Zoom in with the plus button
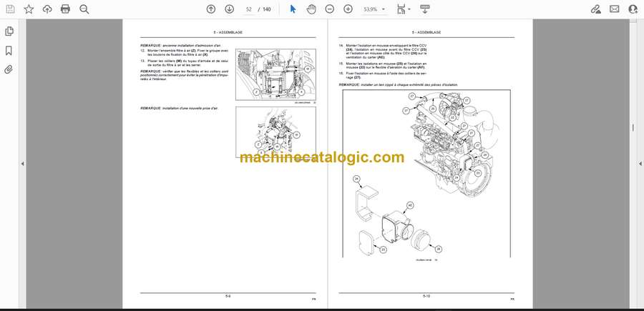This screenshot has height=311, width=644. coord(348,9)
